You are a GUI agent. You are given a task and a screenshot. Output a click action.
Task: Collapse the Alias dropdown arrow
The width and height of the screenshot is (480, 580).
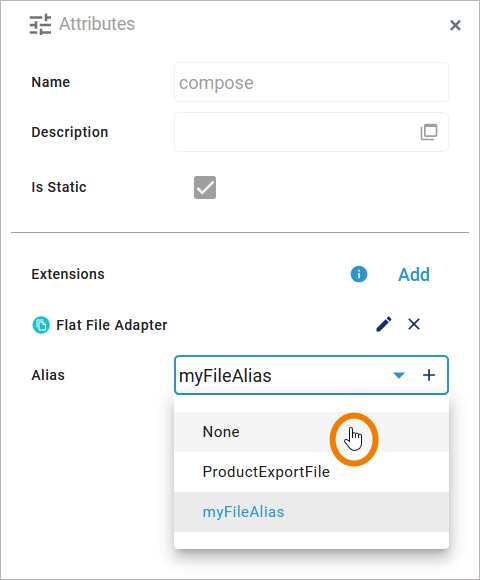399,375
